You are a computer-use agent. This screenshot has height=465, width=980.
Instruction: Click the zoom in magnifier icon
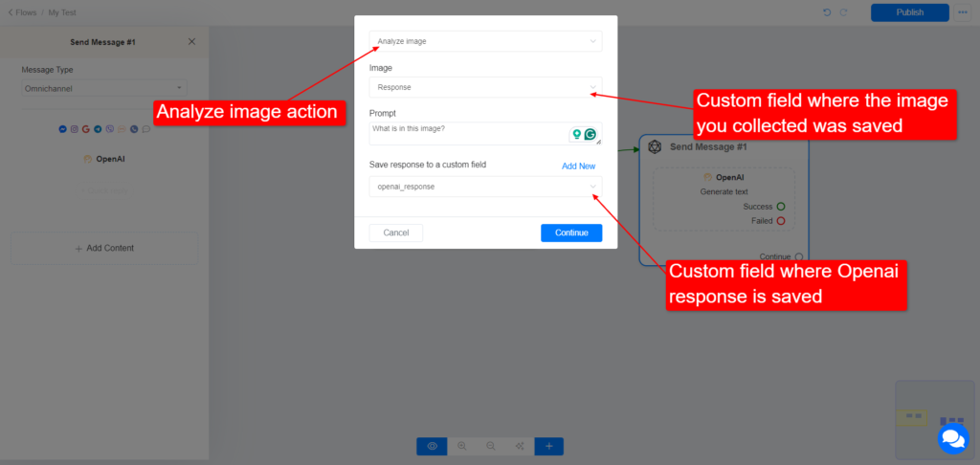[x=462, y=446]
